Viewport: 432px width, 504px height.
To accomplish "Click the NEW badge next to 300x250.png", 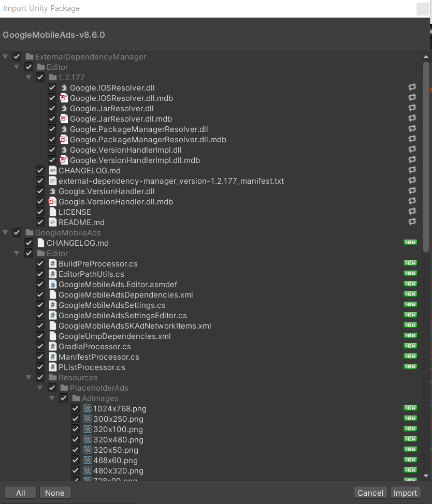I will pyautogui.click(x=410, y=419).
